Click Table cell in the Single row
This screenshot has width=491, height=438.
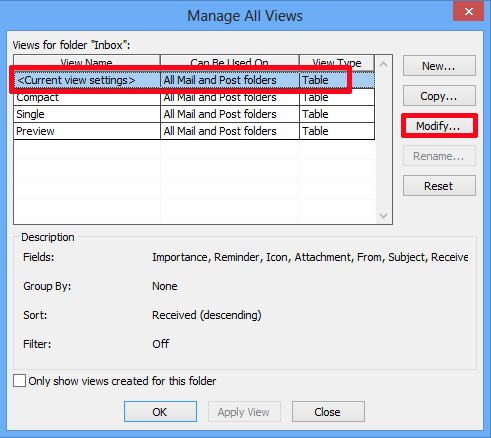tap(337, 114)
